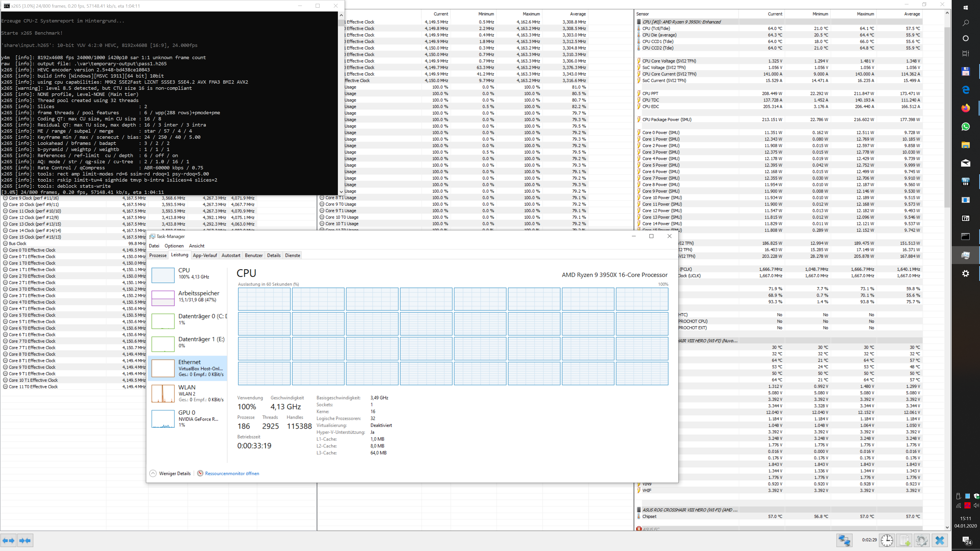Switch to the Prozesse tab
The image size is (980, 551).
(158, 255)
